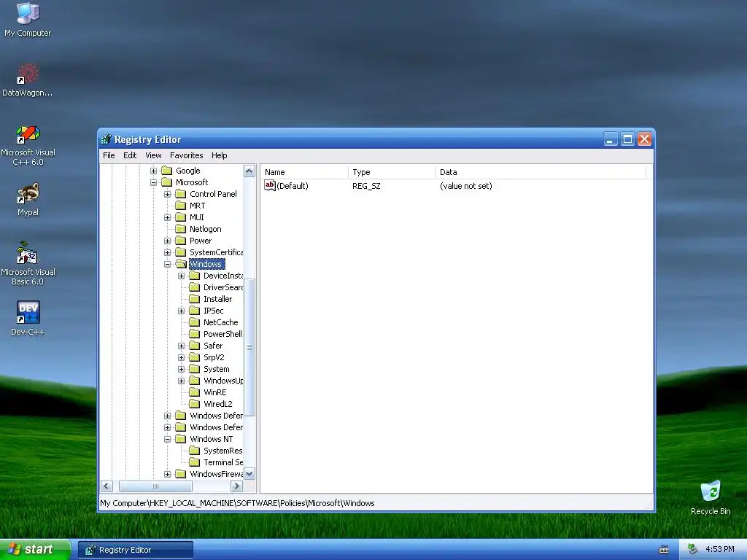Click the safely remove hardware tray icon
The height and width of the screenshot is (560, 747).
point(693,549)
